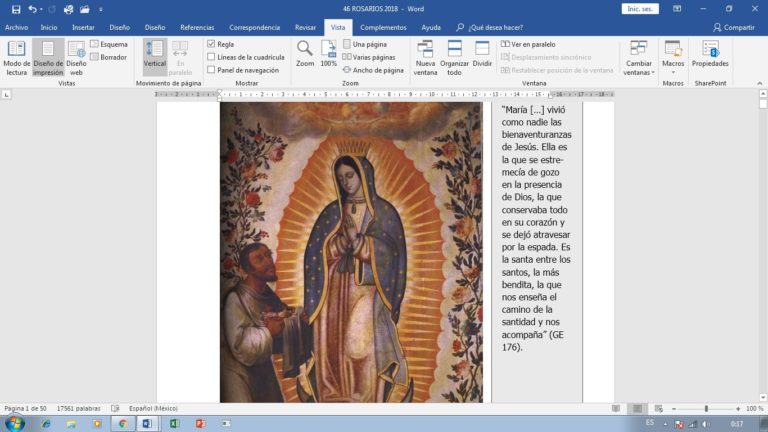The width and height of the screenshot is (768, 432).
Task: Click zoom out minus button
Action: click(674, 408)
